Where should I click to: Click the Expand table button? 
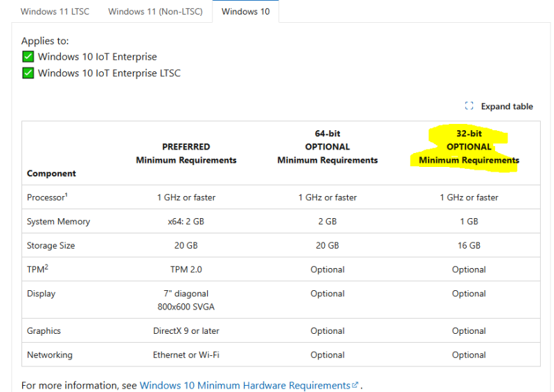coord(499,106)
